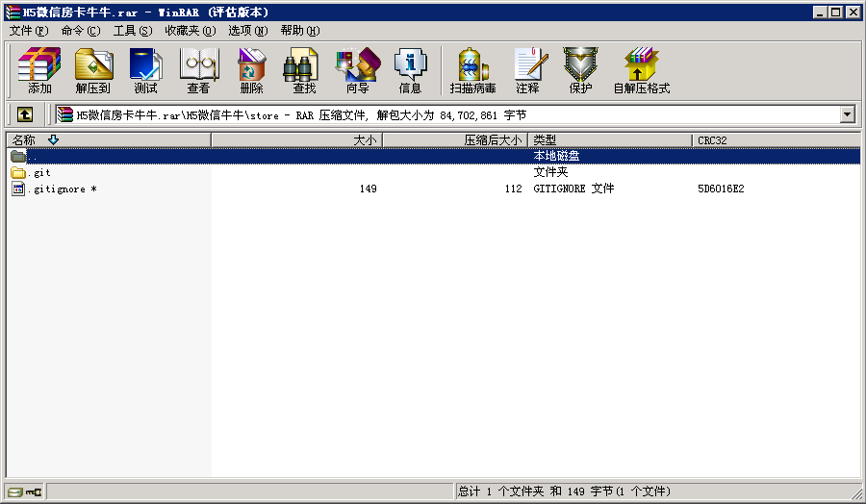This screenshot has height=504, width=866.
Task: Run the 测试 (Test) archive tool
Action: 145,70
